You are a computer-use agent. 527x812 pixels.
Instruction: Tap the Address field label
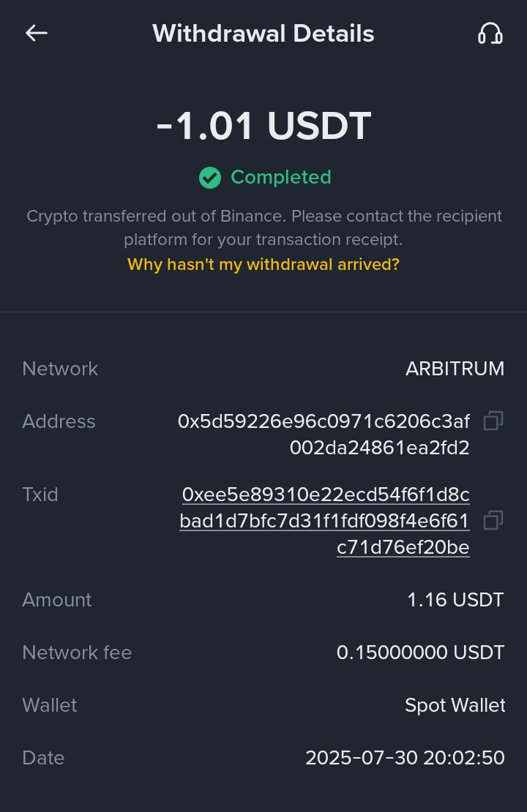[59, 421]
